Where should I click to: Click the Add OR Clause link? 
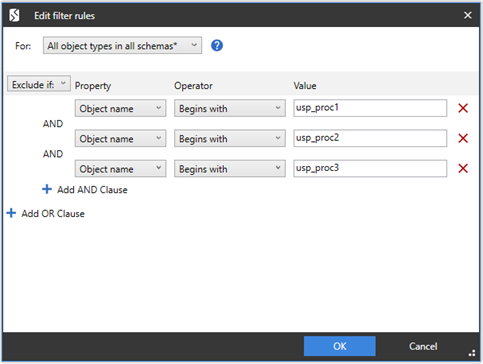tap(53, 214)
